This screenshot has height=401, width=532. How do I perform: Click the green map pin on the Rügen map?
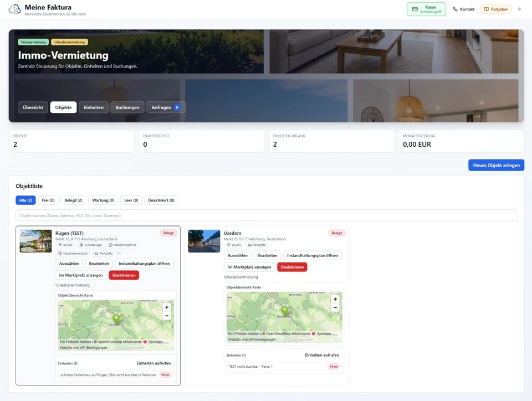tap(116, 318)
